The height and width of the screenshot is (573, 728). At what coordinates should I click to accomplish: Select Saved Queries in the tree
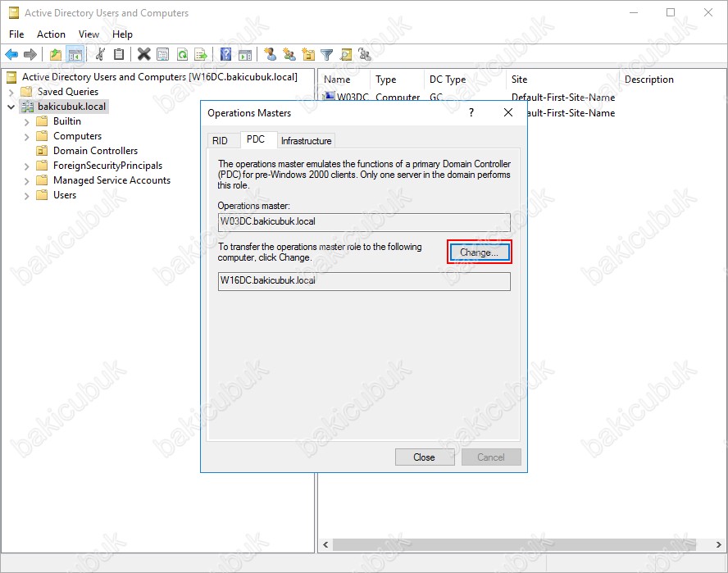click(68, 92)
